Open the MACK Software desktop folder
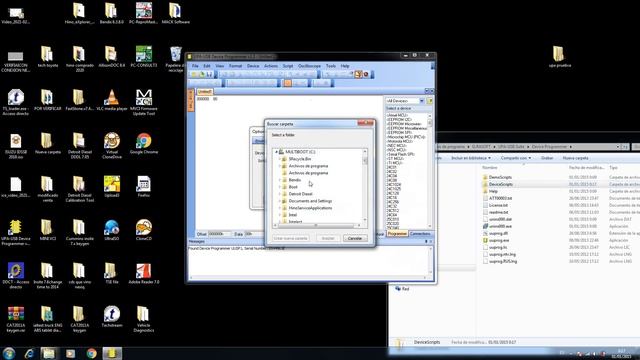 176,13
